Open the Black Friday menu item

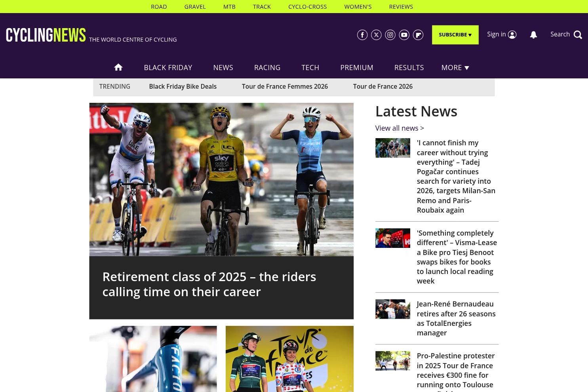(168, 68)
